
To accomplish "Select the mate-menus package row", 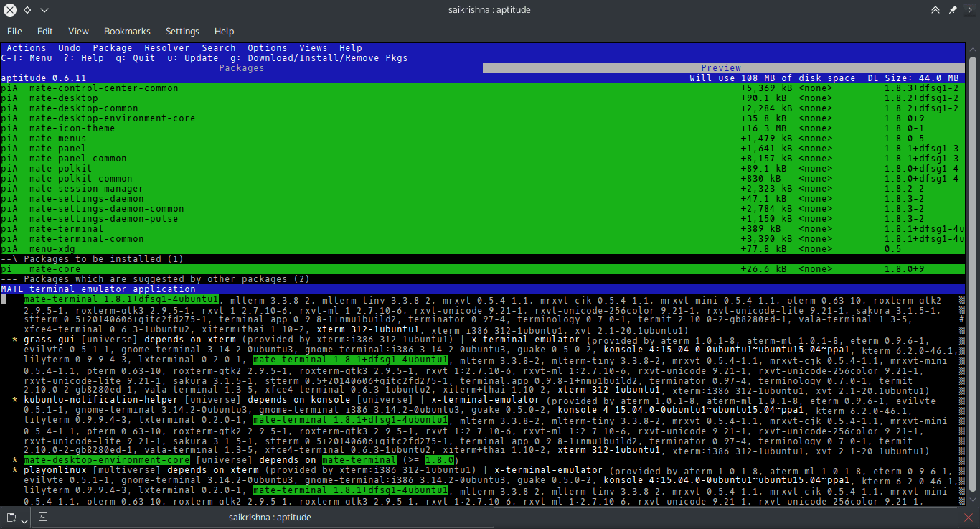I will tap(483, 139).
